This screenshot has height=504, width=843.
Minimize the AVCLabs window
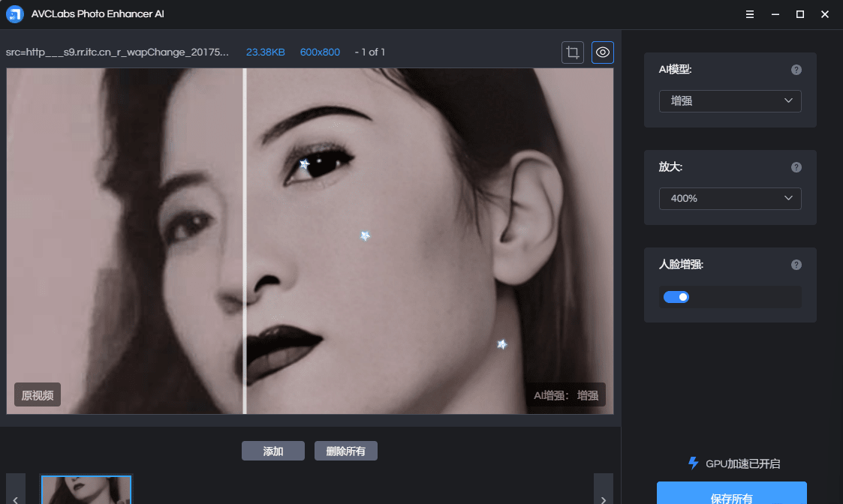coord(775,14)
